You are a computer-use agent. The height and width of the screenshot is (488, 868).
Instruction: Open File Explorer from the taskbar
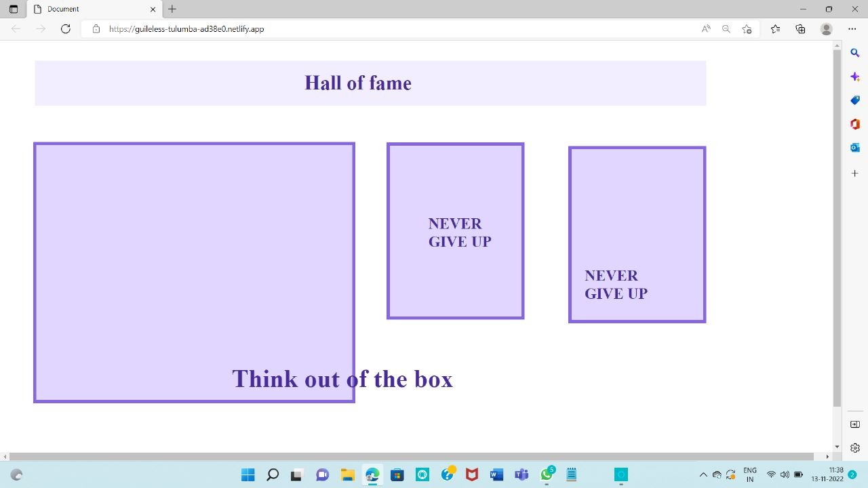click(x=347, y=474)
